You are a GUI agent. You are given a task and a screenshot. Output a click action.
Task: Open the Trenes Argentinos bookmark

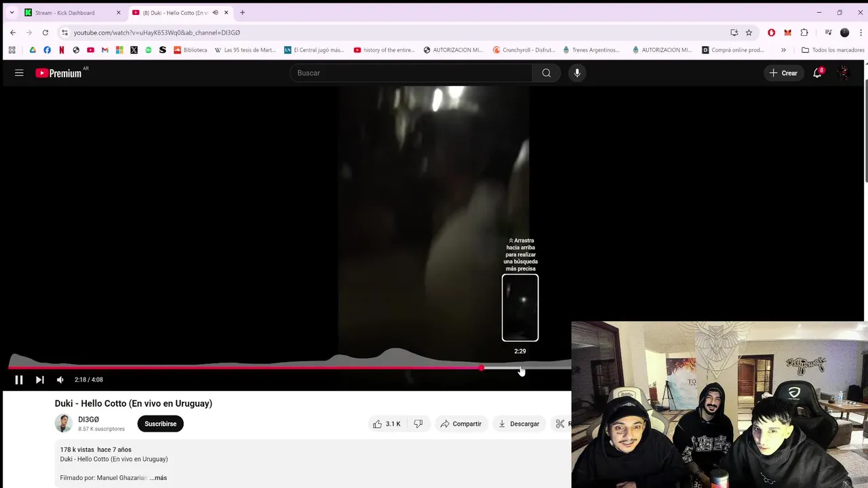tap(591, 49)
